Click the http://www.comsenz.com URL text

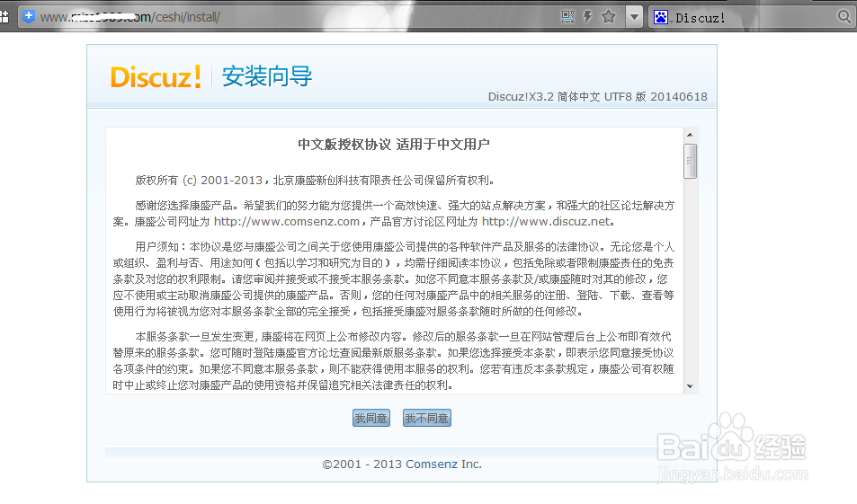click(x=286, y=222)
